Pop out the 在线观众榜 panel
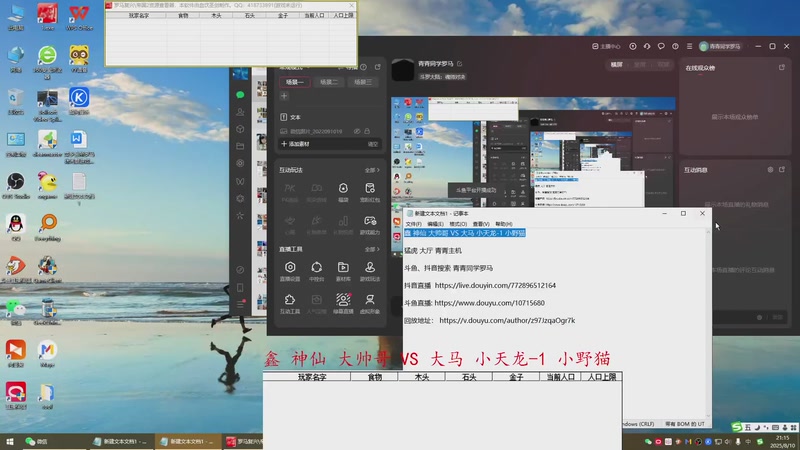The width and height of the screenshot is (800, 450). (x=782, y=67)
